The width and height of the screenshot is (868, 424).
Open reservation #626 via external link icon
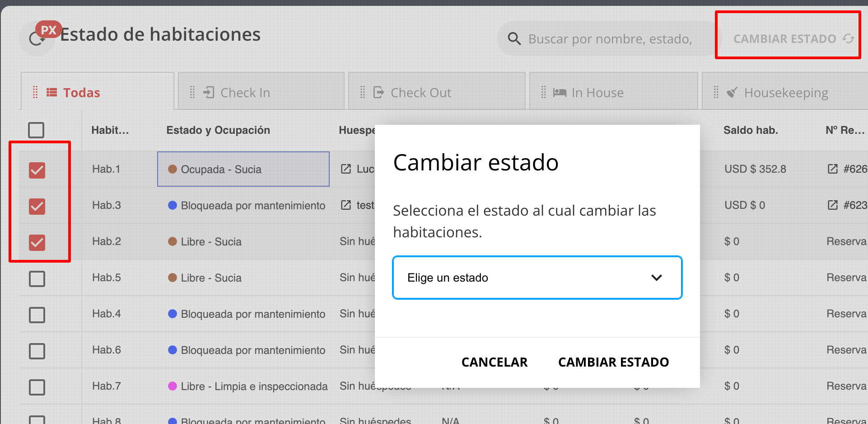tap(832, 169)
